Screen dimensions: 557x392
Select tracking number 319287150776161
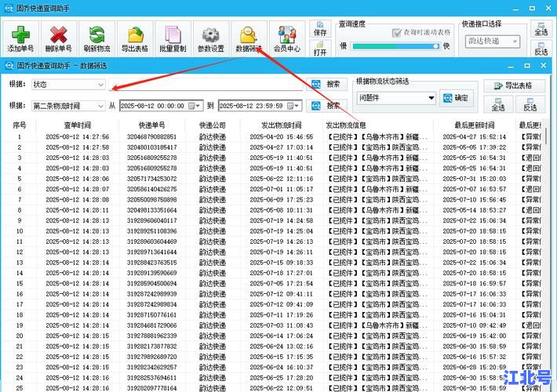[x=151, y=315]
